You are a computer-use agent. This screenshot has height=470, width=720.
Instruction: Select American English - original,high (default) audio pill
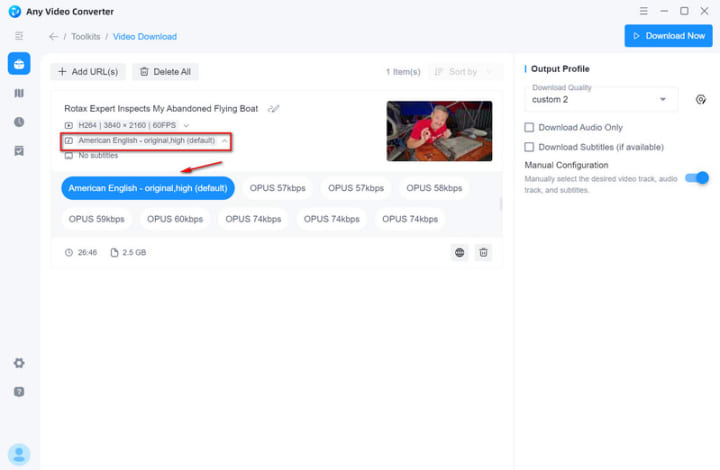coord(148,188)
